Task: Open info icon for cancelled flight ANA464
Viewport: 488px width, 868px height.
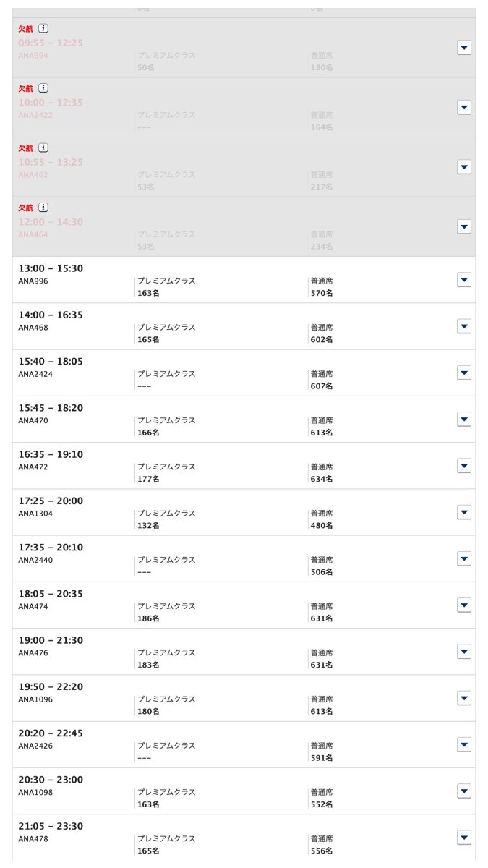Action: [43, 208]
